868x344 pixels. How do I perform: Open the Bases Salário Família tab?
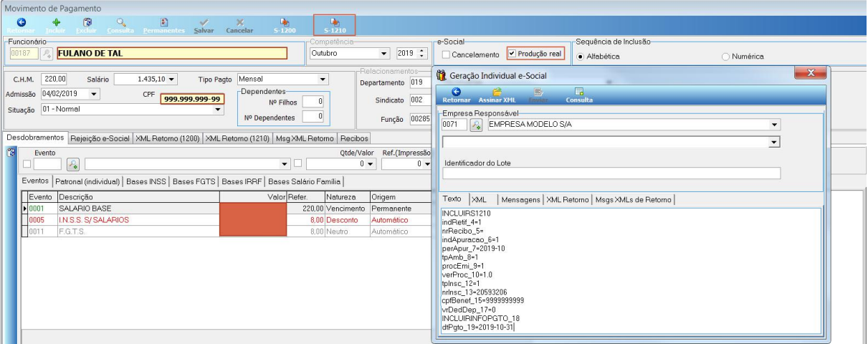point(305,181)
